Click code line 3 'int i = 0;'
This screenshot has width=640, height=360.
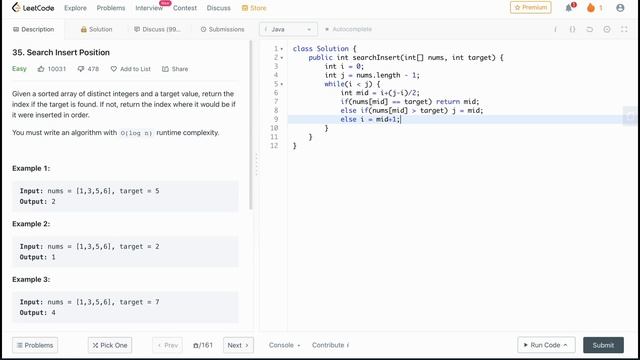[x=344, y=66]
